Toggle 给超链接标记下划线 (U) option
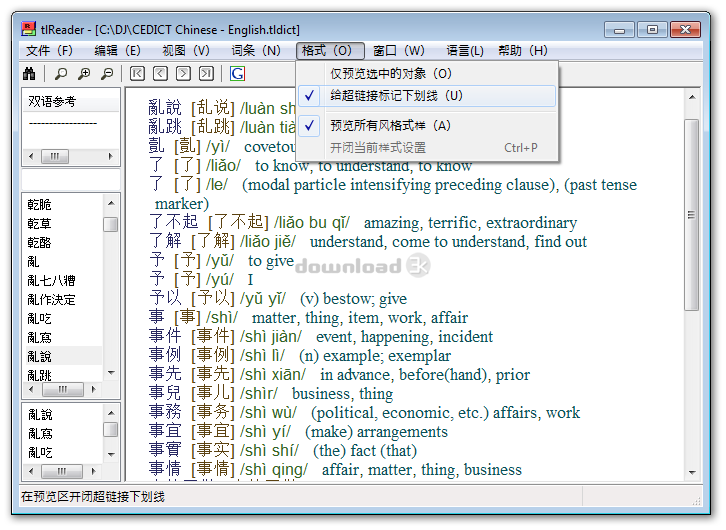This screenshot has height=530, width=726. coord(427,96)
